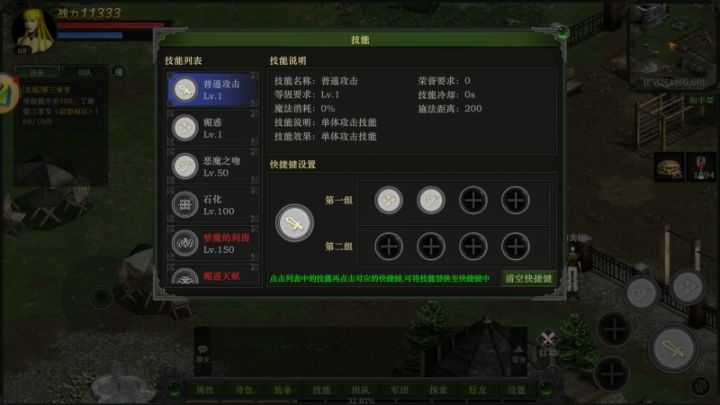Click the heart skill slot in 第一组

(x=431, y=200)
